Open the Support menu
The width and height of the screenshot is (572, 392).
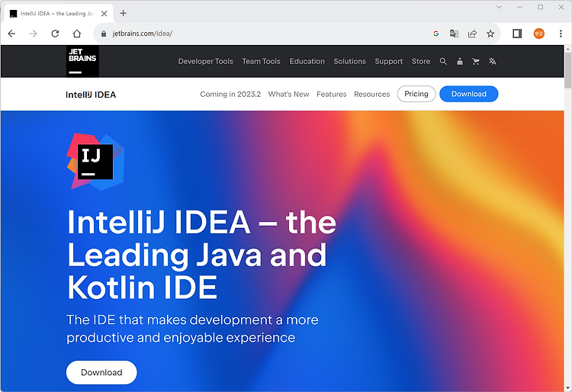(388, 61)
